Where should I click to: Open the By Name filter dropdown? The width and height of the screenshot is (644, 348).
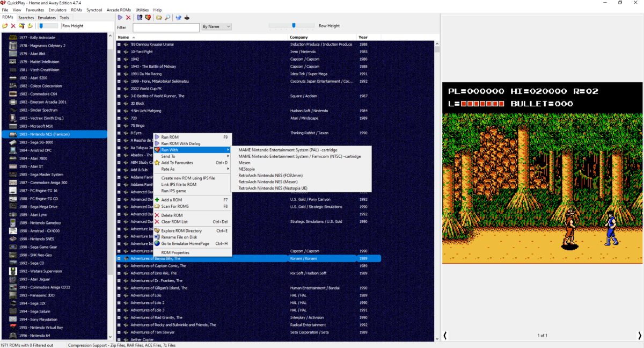[x=217, y=26]
